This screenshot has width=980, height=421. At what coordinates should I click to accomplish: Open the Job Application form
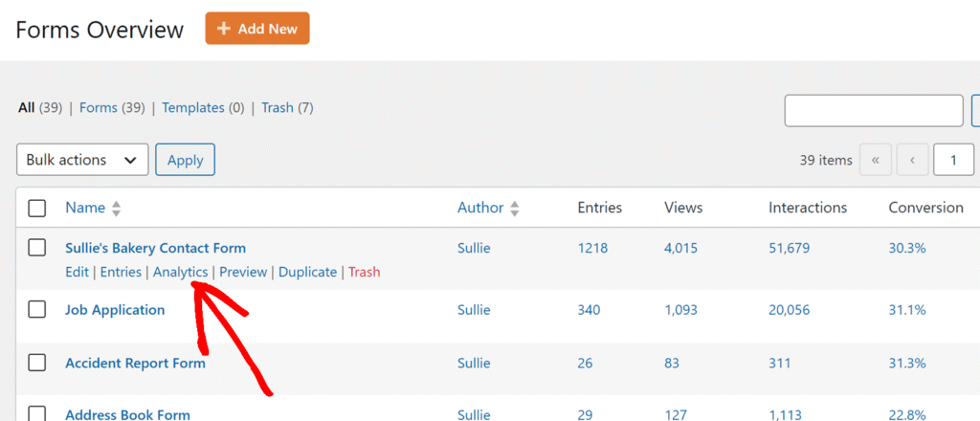click(x=115, y=310)
